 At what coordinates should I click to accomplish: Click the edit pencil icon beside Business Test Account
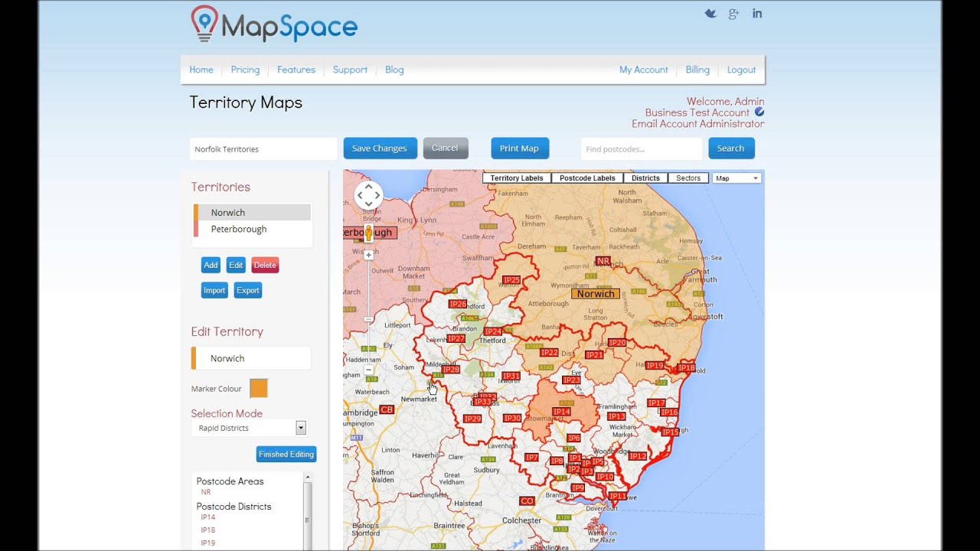[x=759, y=112]
